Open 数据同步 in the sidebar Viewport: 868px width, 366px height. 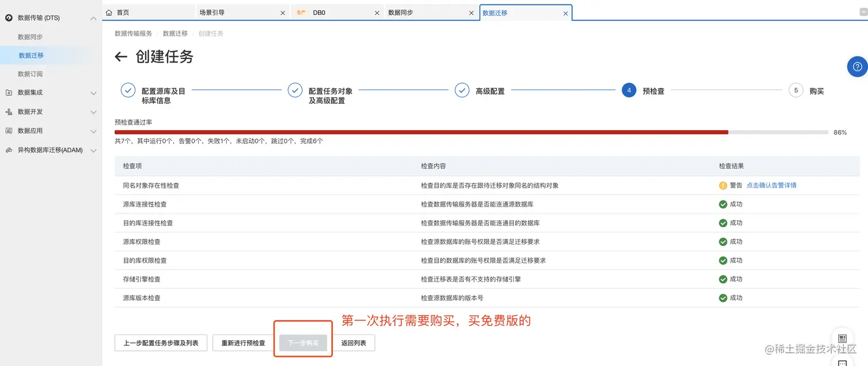point(30,37)
